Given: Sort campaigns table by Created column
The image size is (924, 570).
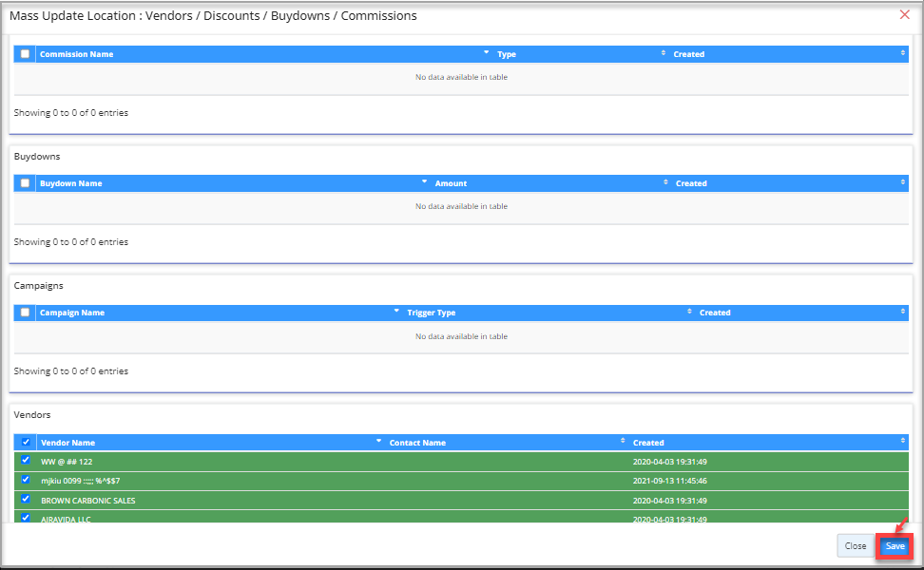Looking at the screenshot, I should [x=802, y=313].
